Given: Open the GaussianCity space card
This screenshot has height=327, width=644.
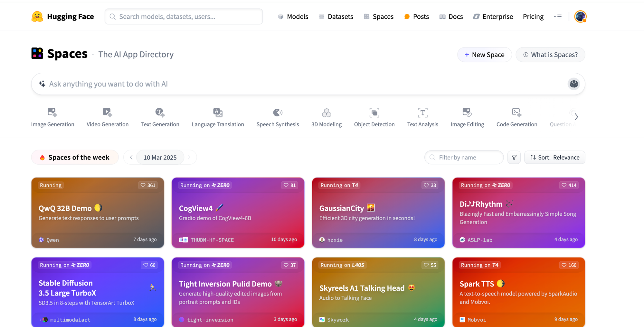Looking at the screenshot, I should [378, 213].
